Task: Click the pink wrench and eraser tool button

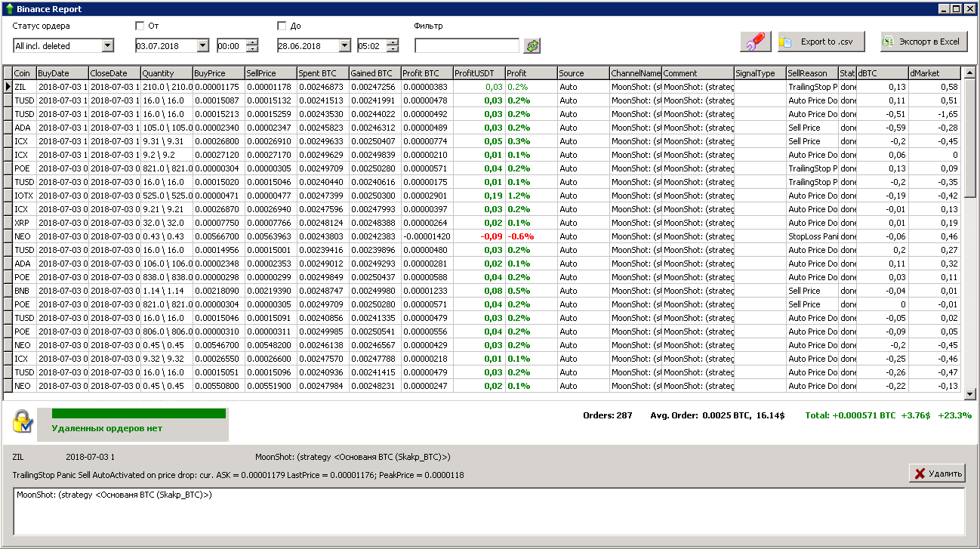Action: [756, 42]
